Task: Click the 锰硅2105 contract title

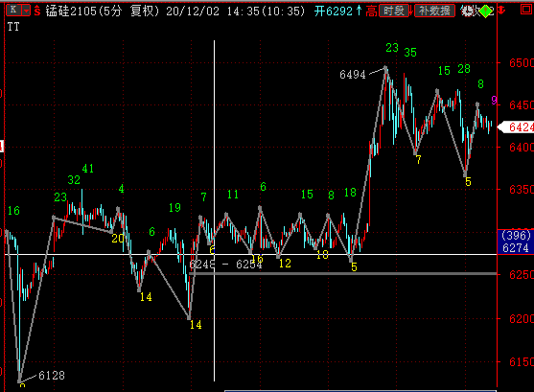Action: [x=71, y=11]
